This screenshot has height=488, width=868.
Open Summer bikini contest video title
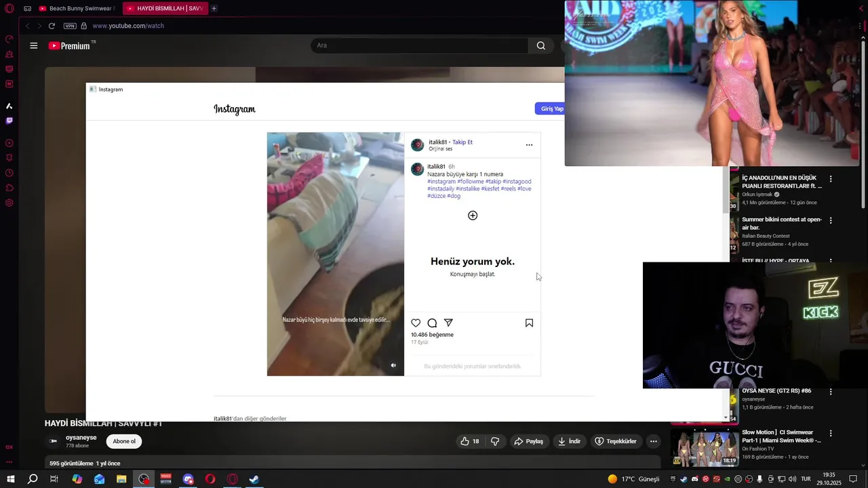coord(782,224)
